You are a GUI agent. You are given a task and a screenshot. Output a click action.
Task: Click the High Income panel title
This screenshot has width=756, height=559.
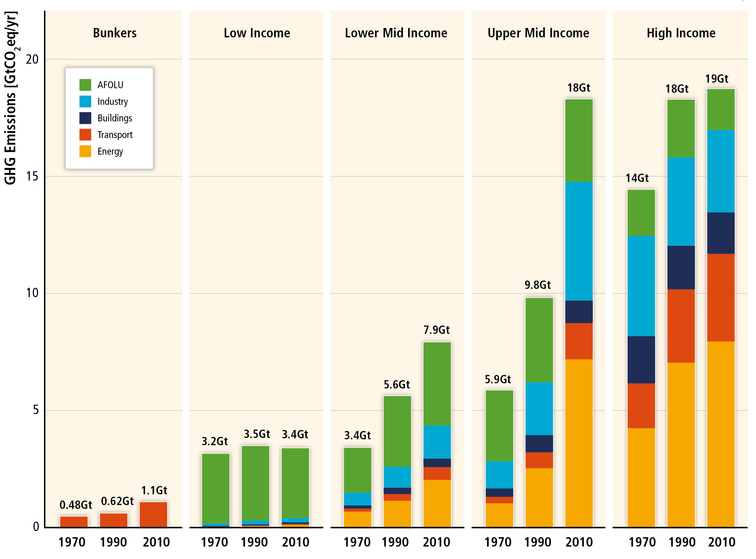pos(681,33)
